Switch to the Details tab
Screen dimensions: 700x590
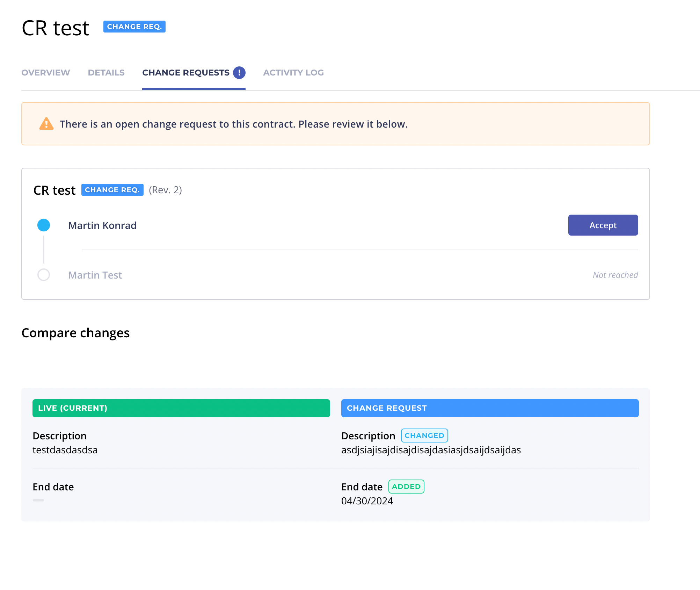(106, 73)
